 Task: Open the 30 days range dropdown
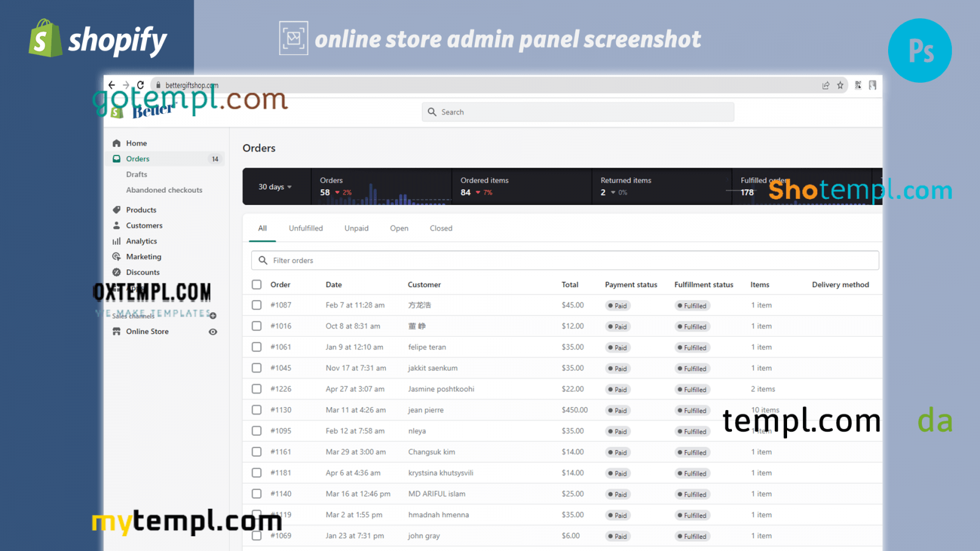(x=275, y=187)
